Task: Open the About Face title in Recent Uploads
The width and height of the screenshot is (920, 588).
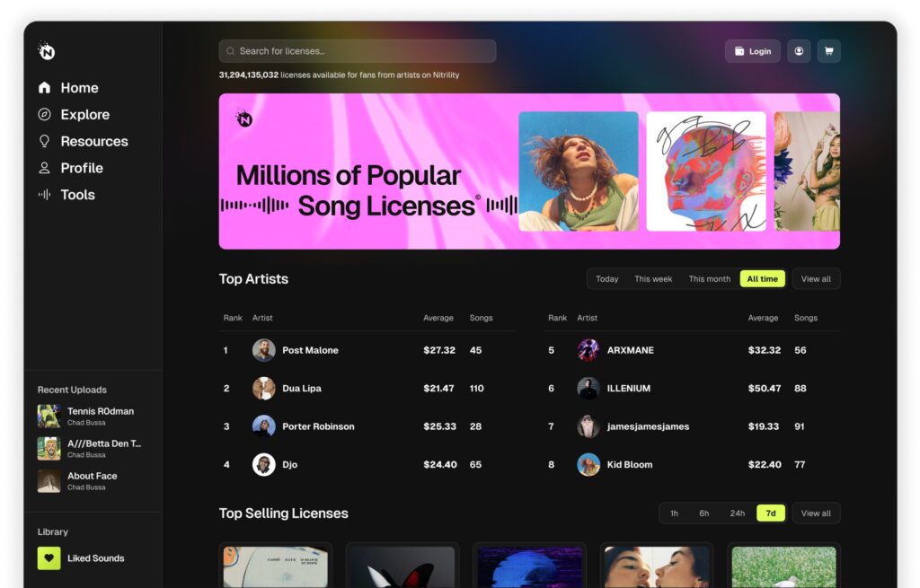Action: point(93,476)
